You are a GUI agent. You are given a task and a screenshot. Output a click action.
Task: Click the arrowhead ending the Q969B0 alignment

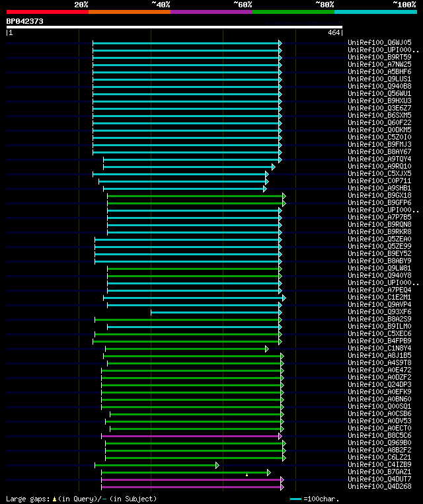click(x=284, y=443)
